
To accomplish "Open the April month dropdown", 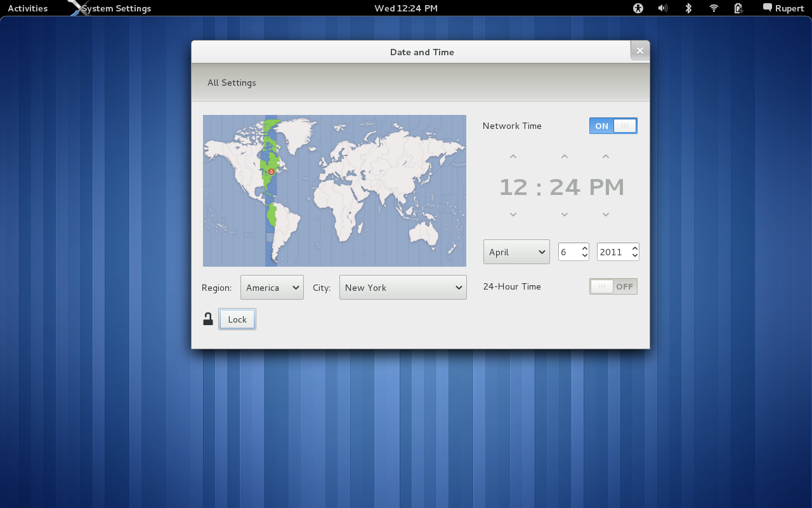I will [516, 252].
